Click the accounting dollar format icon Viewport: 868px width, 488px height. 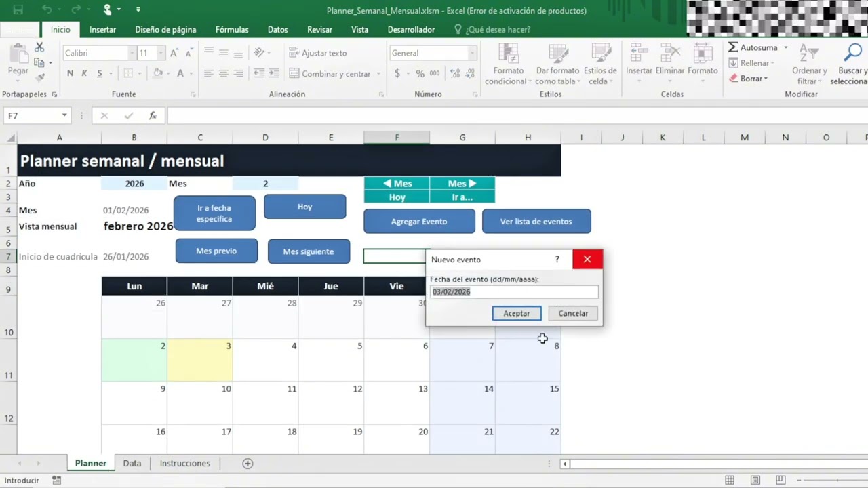[397, 73]
